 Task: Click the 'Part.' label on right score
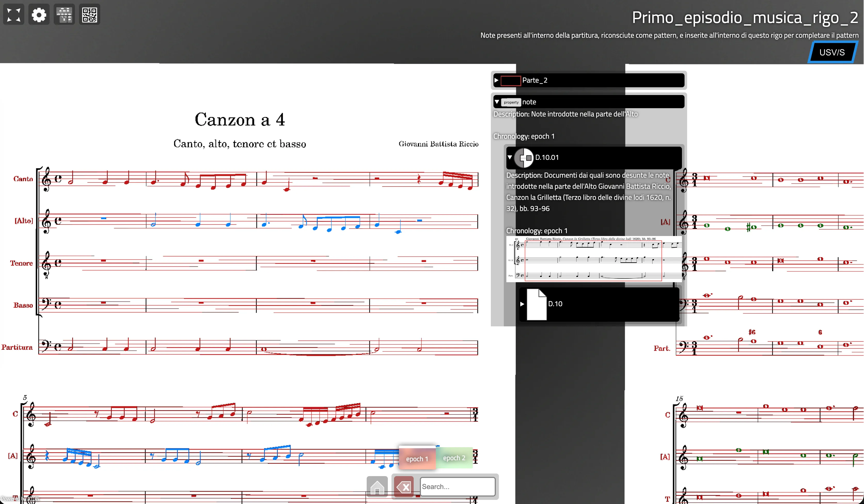(x=662, y=348)
